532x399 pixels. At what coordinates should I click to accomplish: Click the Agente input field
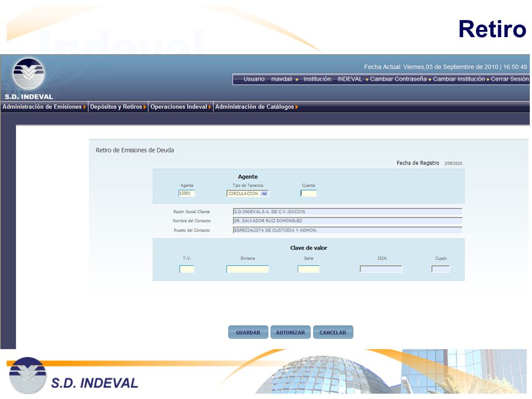(187, 193)
